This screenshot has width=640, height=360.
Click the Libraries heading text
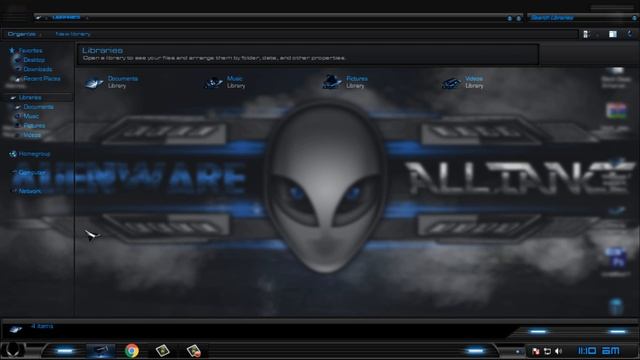click(102, 51)
